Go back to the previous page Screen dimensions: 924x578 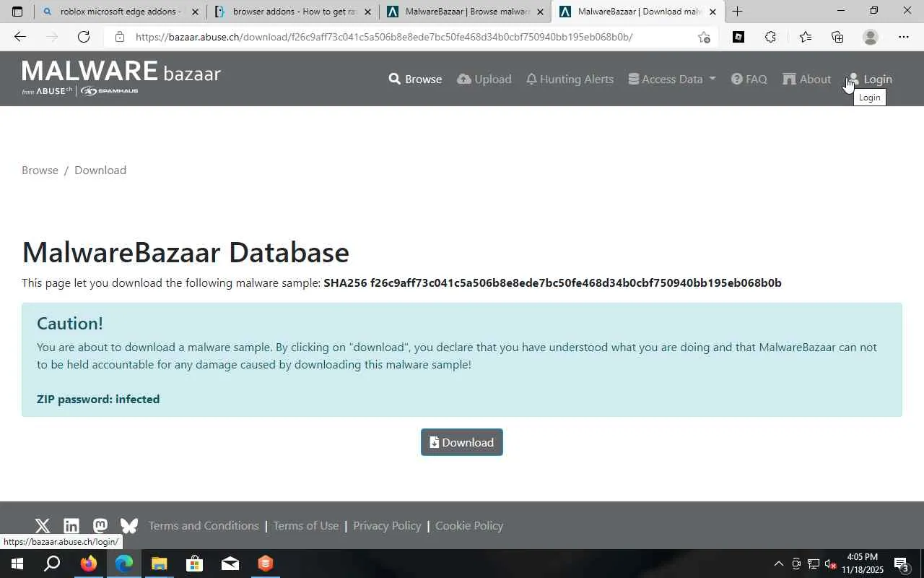click(x=19, y=37)
